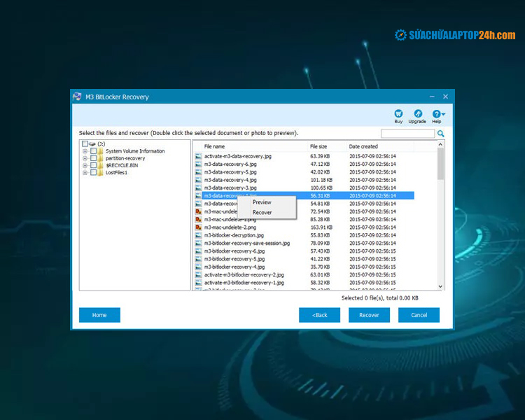Check the partition-recovery checkbox
Viewport: 525px width, 420px height.
(x=93, y=158)
